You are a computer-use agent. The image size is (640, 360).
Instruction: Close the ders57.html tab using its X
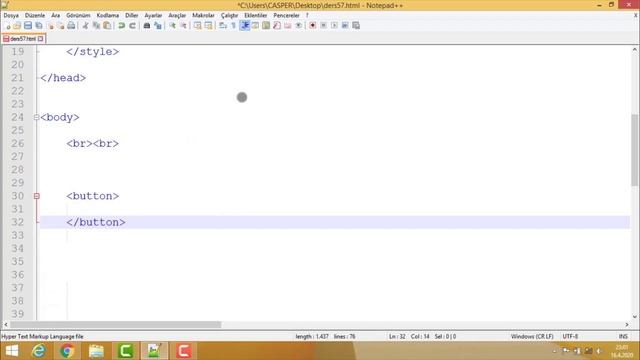[40, 39]
